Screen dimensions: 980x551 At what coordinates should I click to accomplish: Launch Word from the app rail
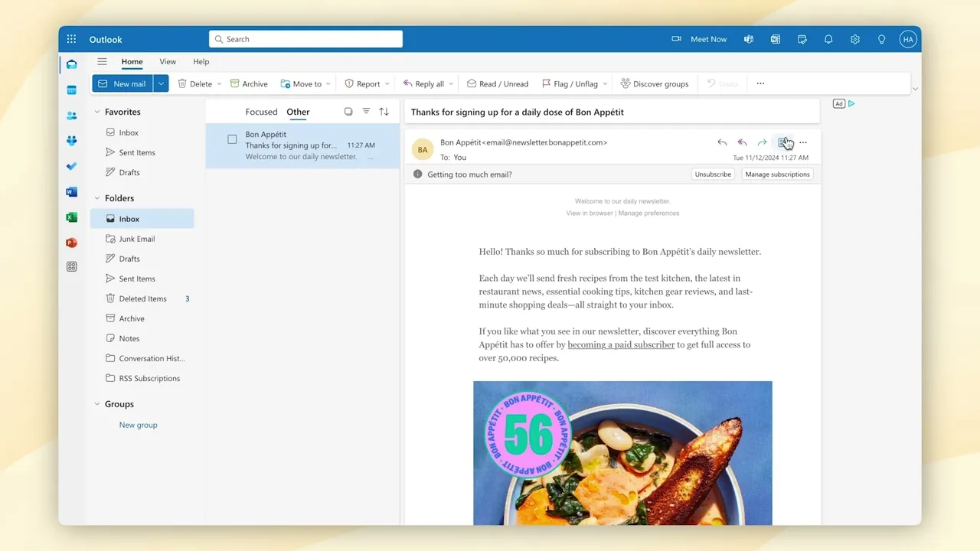click(x=71, y=192)
